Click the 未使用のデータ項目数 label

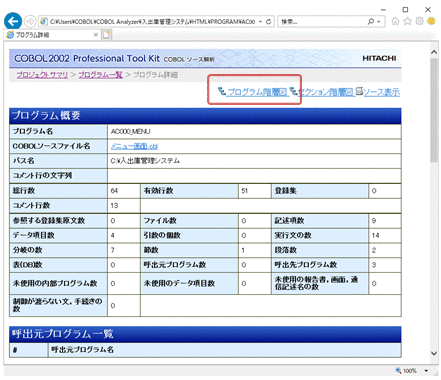[x=179, y=283]
